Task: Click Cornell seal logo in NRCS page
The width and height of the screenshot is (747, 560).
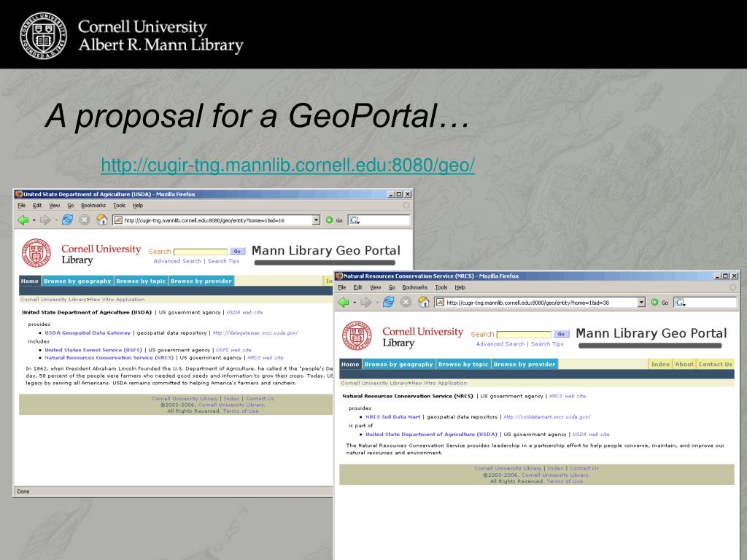Action: 357,335
